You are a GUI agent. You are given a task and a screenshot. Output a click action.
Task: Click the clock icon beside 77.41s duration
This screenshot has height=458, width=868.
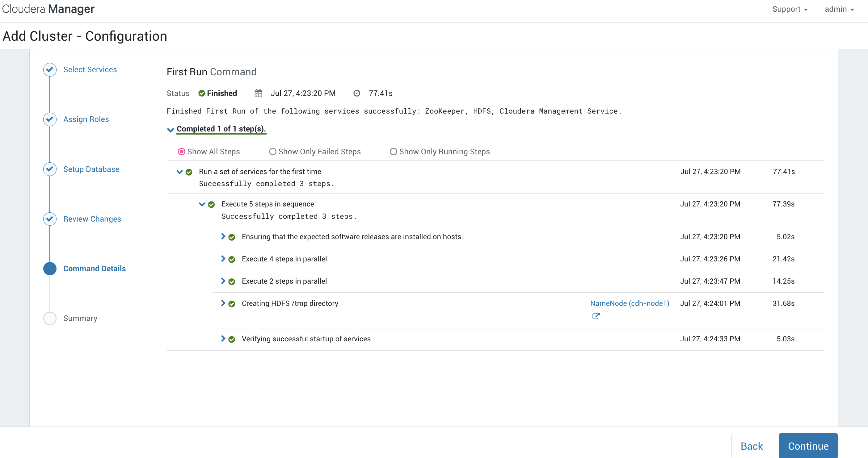click(x=356, y=93)
